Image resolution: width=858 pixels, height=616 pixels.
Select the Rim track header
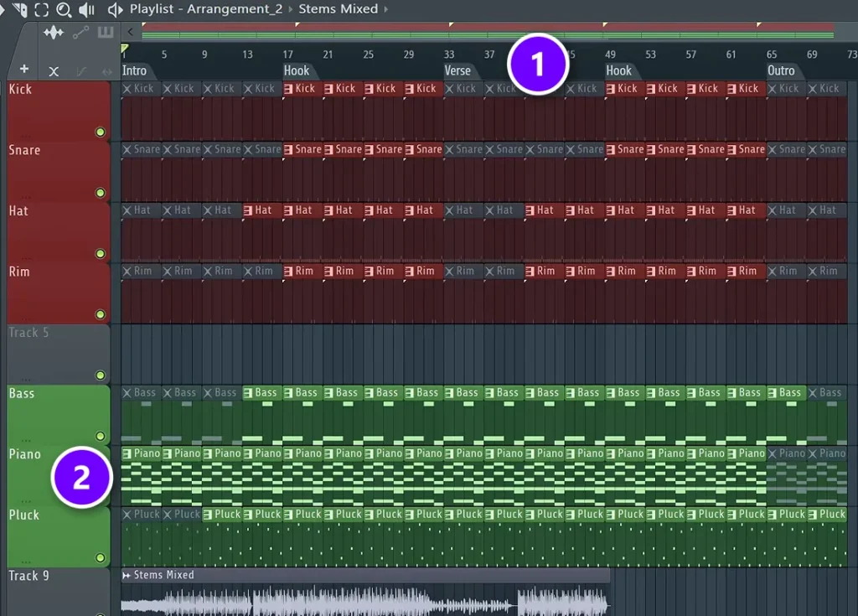(x=59, y=293)
